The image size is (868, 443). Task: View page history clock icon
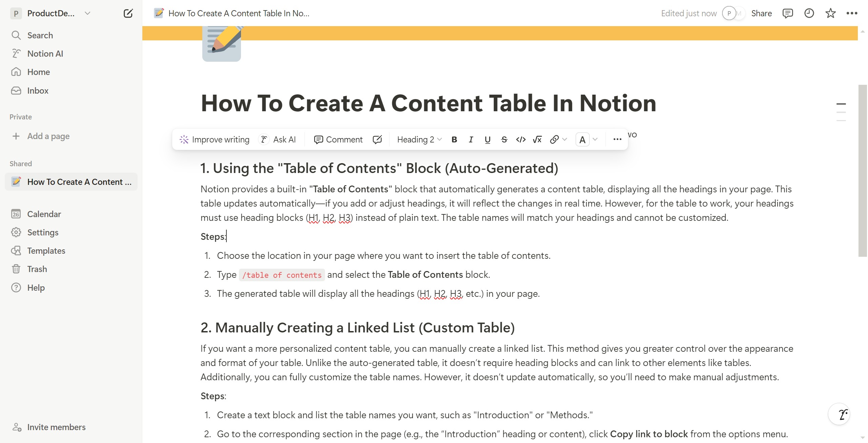pyautogui.click(x=809, y=13)
